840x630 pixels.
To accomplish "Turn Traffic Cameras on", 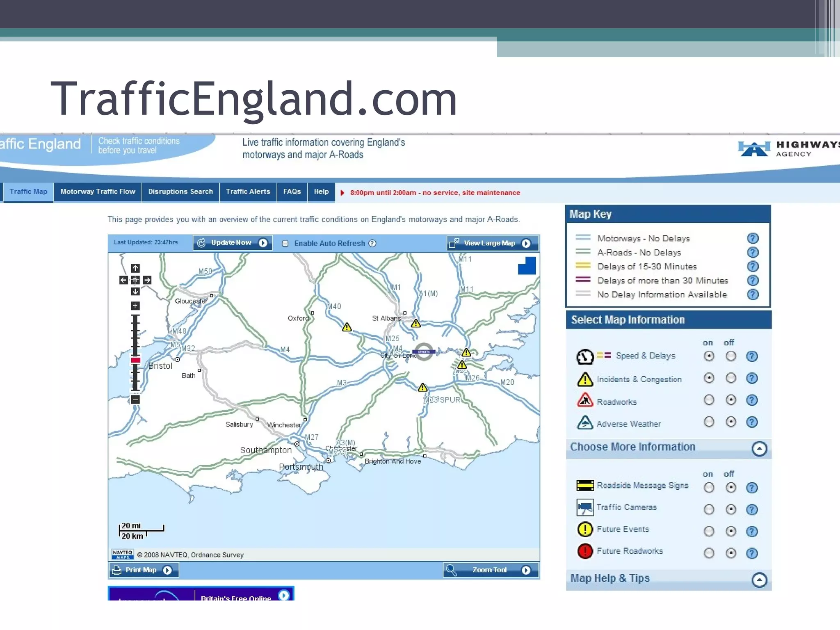I will pos(709,509).
